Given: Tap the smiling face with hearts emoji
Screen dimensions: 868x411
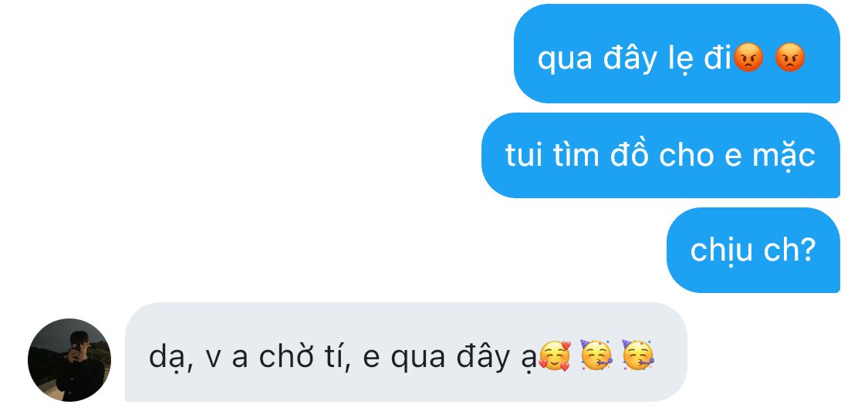Looking at the screenshot, I should click(x=555, y=357).
